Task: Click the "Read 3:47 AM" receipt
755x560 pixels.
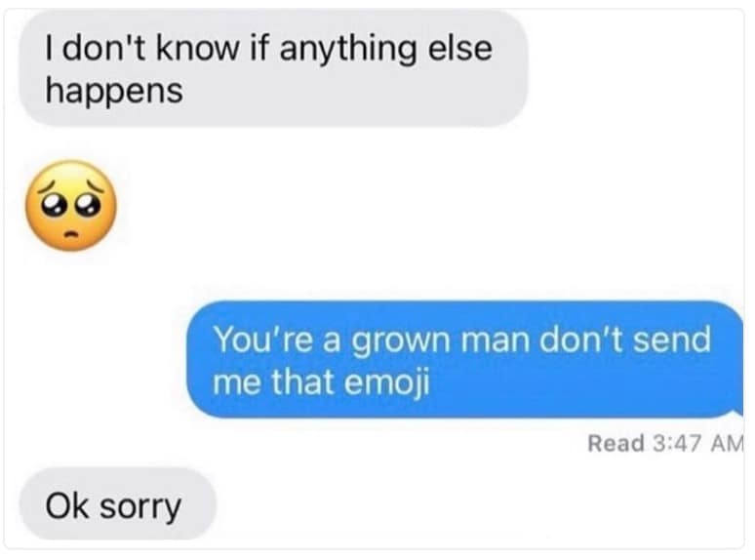Action: coord(666,443)
